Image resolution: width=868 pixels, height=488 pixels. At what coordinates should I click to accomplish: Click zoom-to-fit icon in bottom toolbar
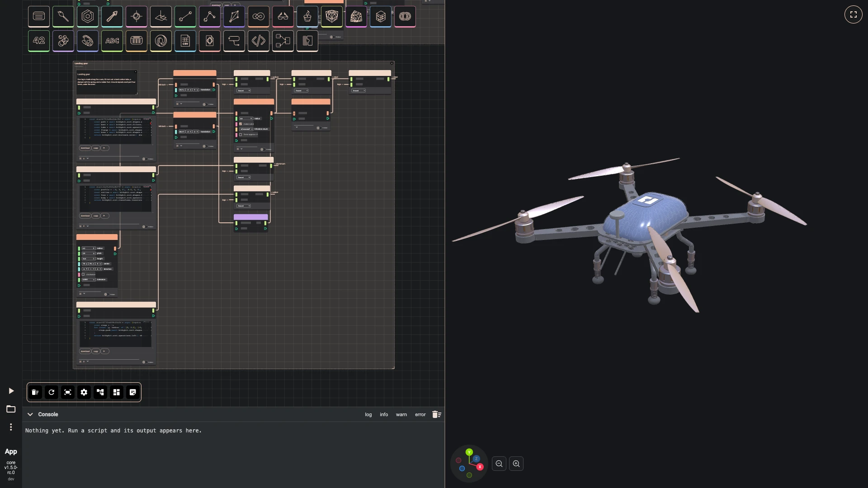(68, 392)
